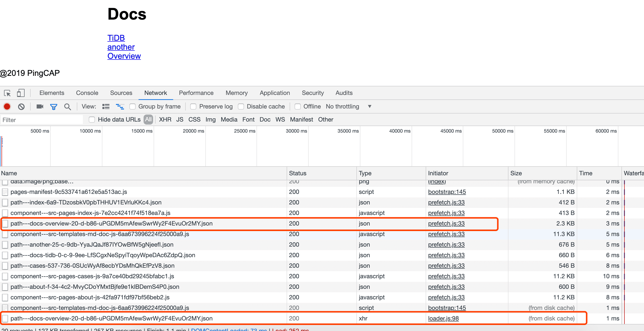Viewport: 644px width, 331px height.
Task: Click the loader.js:98 initiator link
Action: pos(443,318)
